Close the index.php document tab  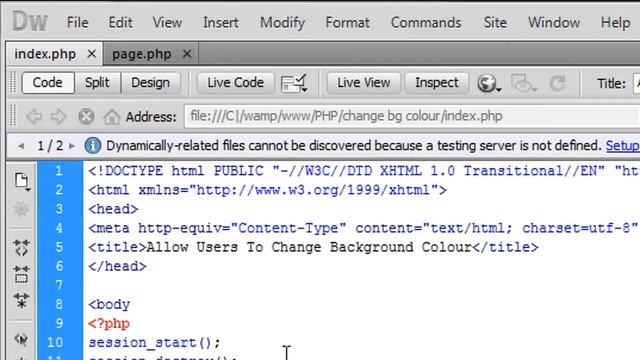(91, 54)
